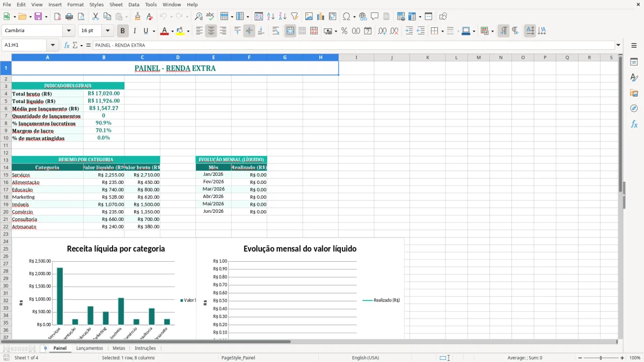This screenshot has width=644, height=362.
Task: Open the Data menu
Action: tap(134, 4)
